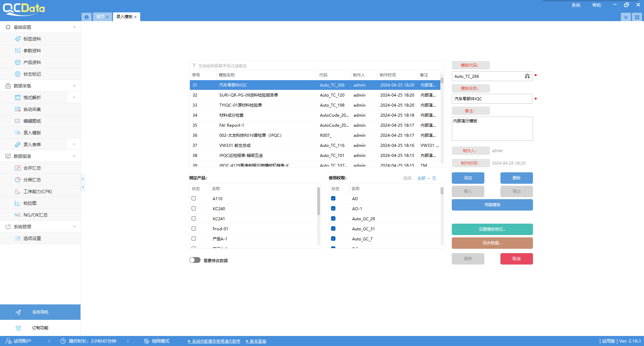The width and height of the screenshot is (644, 346).
Task: Click the 系统导航 navigation icon
Action: 18,312
